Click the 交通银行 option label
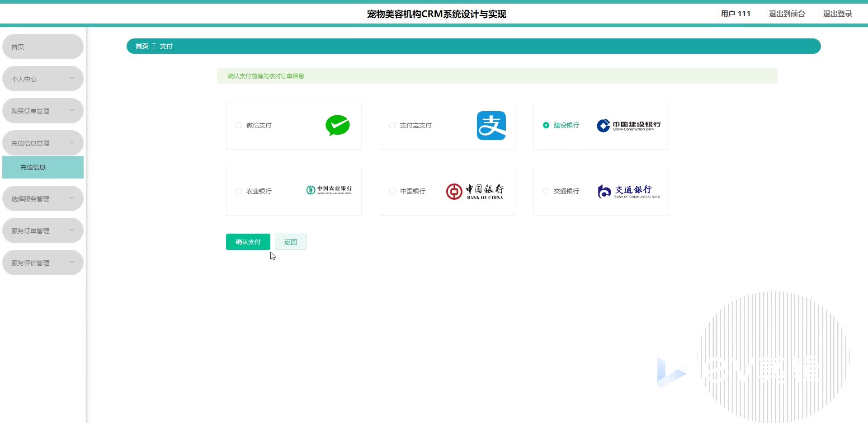Screen dimensions: 868x423 [566, 191]
